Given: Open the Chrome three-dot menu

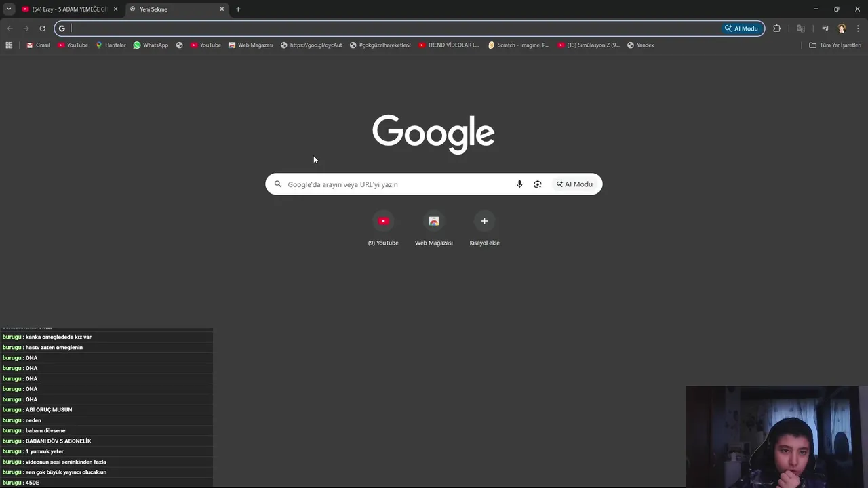Looking at the screenshot, I should [x=858, y=28].
